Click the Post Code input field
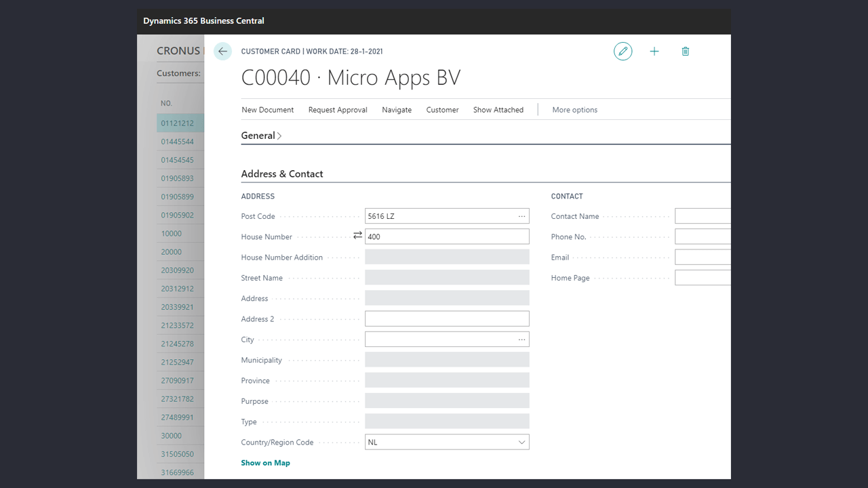The width and height of the screenshot is (868, 488). pos(447,216)
